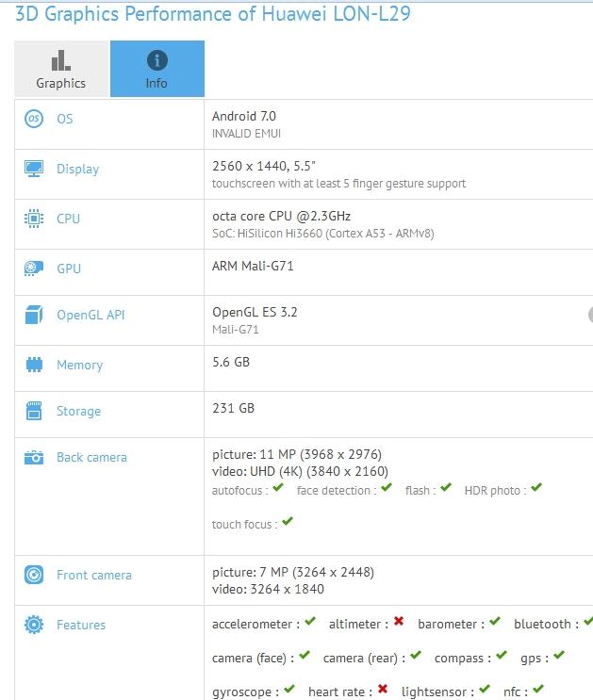The image size is (593, 700).
Task: Click the Display monitor icon
Action: point(34,169)
